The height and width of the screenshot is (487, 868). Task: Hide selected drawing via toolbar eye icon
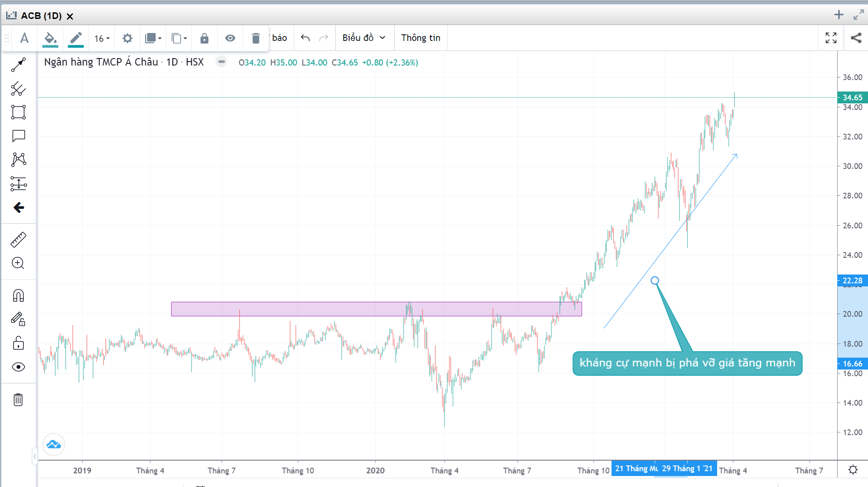pos(230,38)
